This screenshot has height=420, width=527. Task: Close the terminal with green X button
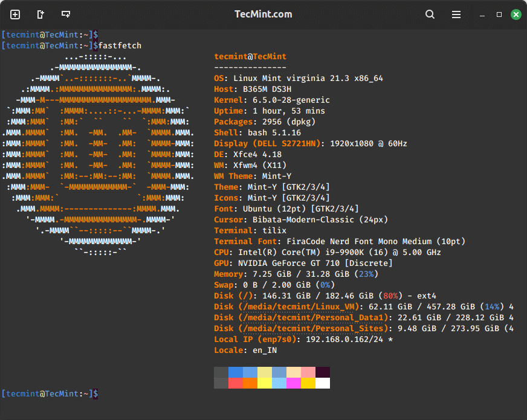pyautogui.click(x=516, y=15)
